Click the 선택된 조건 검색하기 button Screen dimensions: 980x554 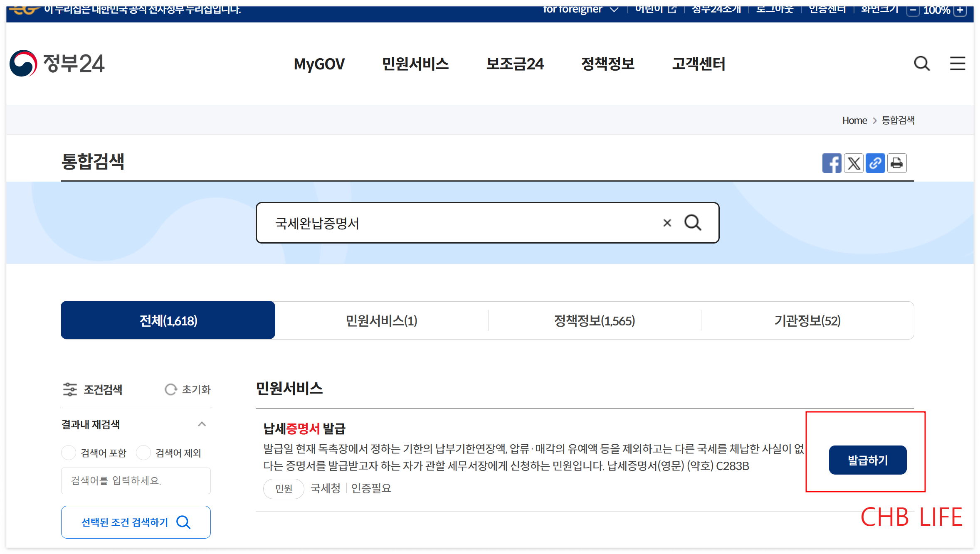click(136, 522)
